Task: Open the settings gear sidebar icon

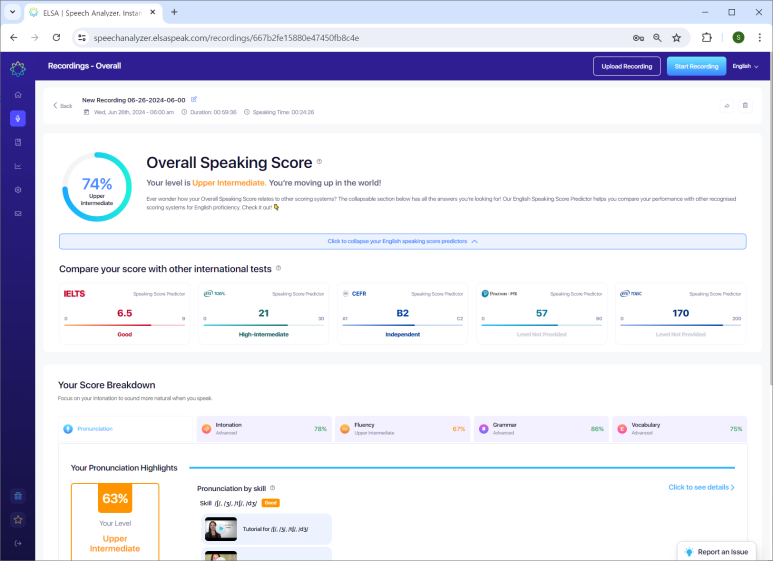Action: (18, 190)
